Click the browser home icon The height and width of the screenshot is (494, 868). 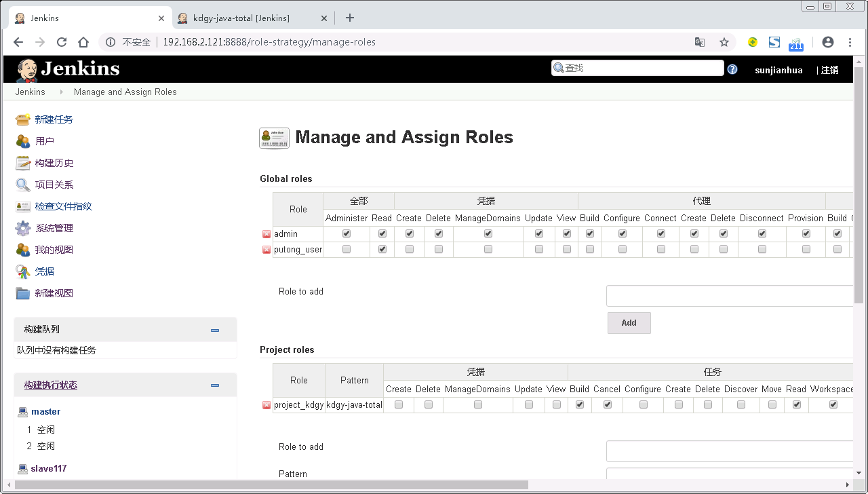(x=83, y=42)
